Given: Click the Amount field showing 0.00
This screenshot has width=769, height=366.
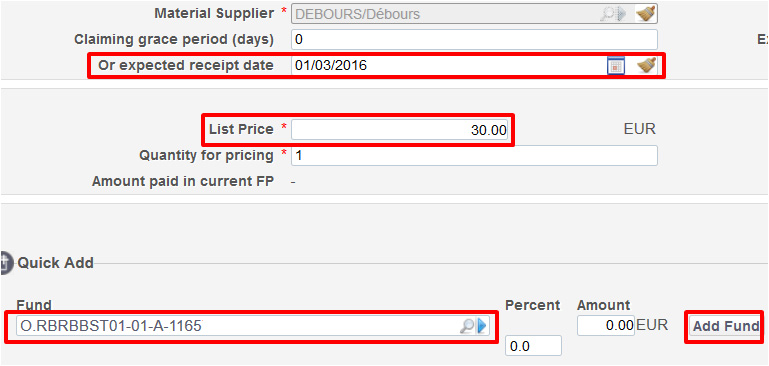Looking at the screenshot, I should [606, 326].
